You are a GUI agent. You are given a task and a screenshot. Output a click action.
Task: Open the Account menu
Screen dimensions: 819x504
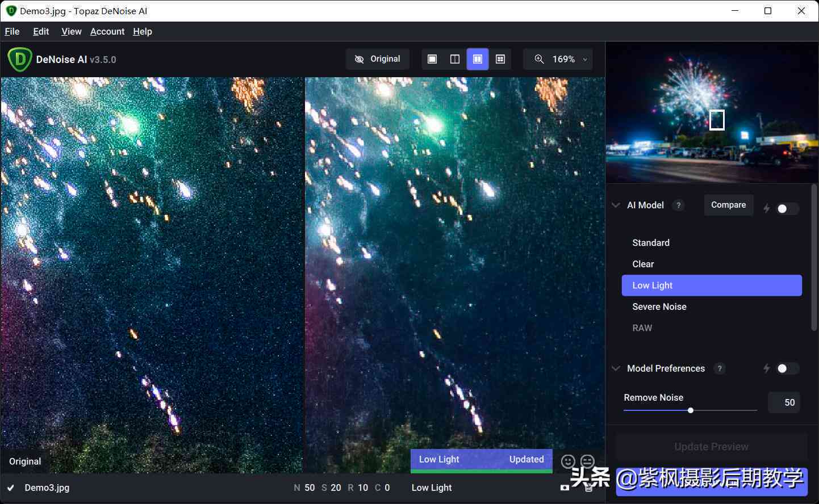tap(107, 31)
